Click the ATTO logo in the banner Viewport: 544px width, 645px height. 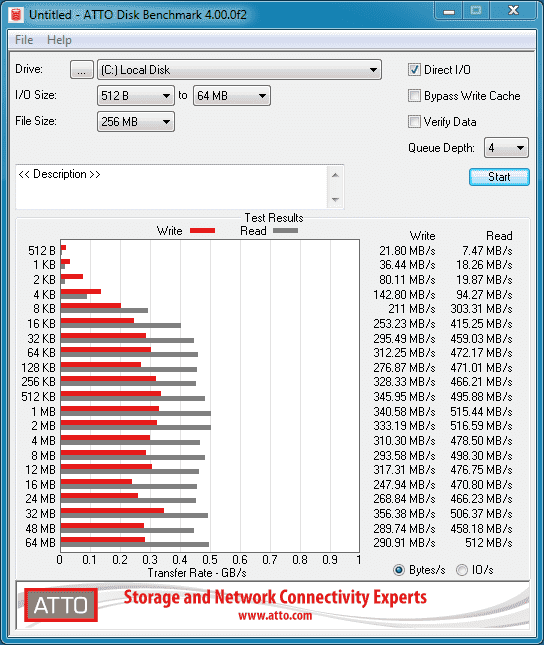pyautogui.click(x=61, y=605)
